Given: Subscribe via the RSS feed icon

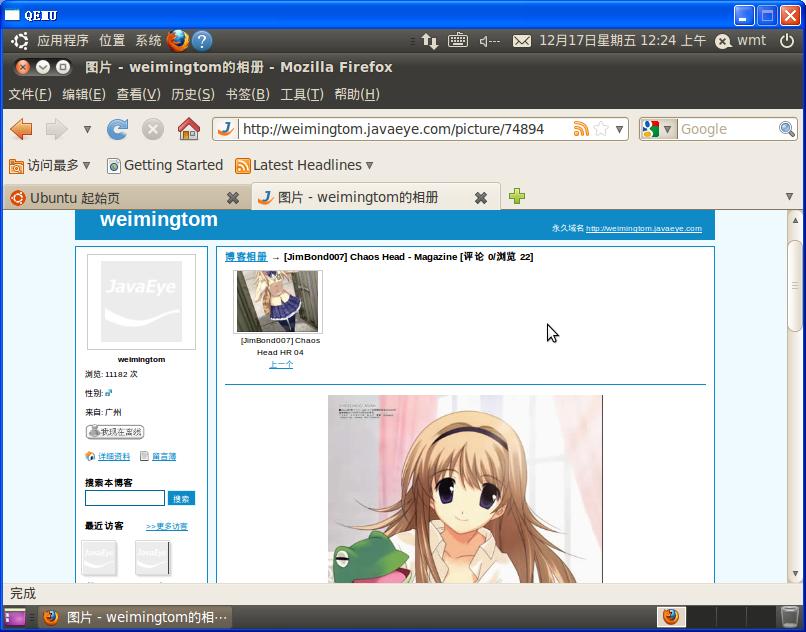Looking at the screenshot, I should tap(581, 129).
